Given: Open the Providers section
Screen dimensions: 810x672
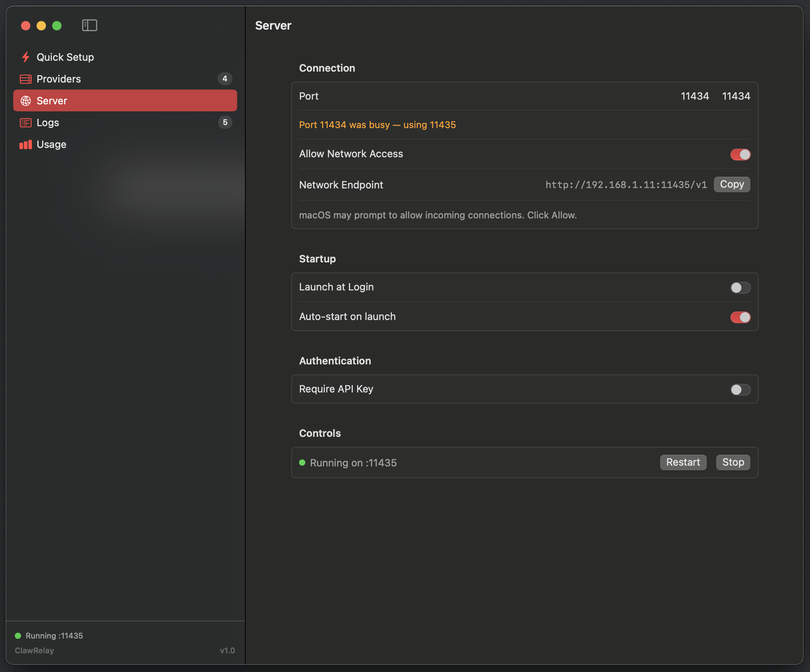Looking at the screenshot, I should [125, 79].
